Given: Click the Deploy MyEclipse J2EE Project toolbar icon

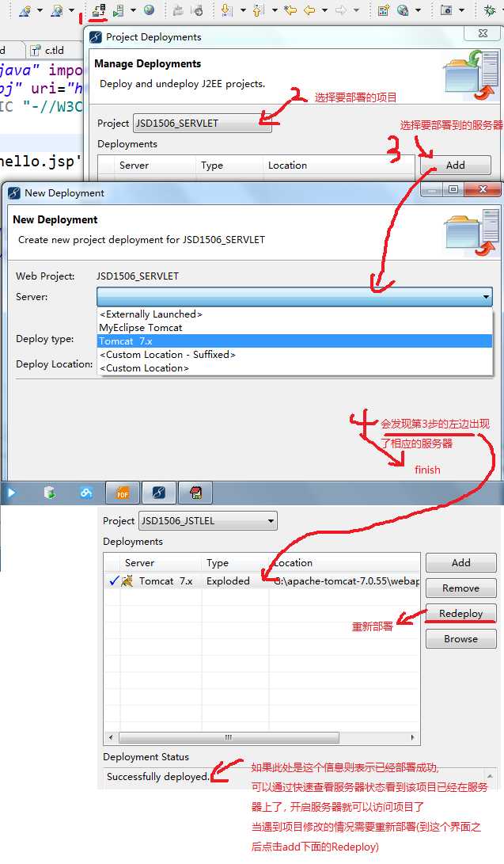Looking at the screenshot, I should click(99, 10).
